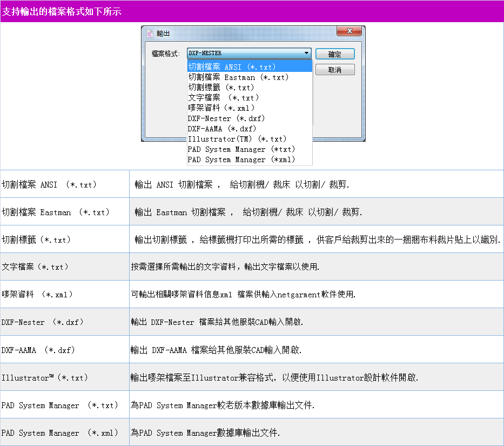The image size is (504, 446).
Task: Expand the 檔案格式 dropdown arrow
Action: 307,54
